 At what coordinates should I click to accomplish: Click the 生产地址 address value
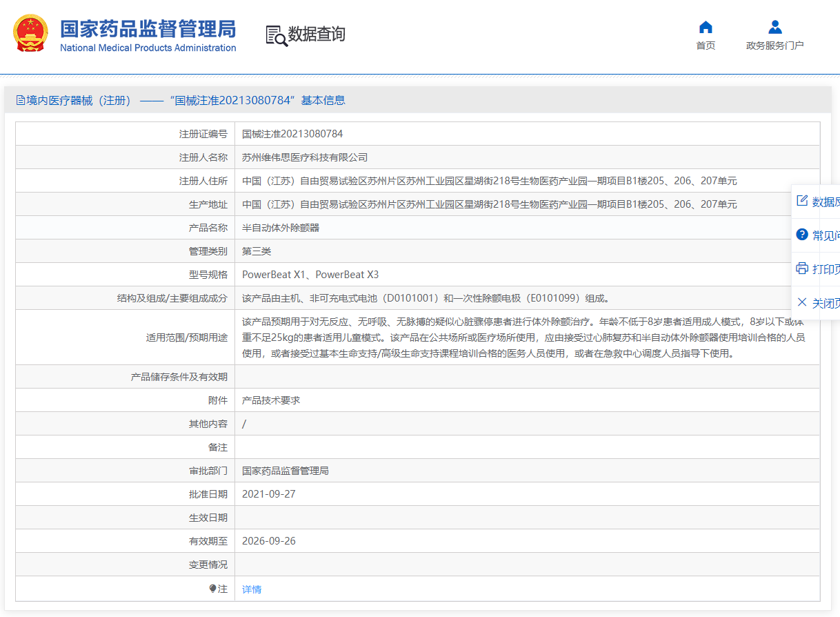pyautogui.click(x=490, y=204)
